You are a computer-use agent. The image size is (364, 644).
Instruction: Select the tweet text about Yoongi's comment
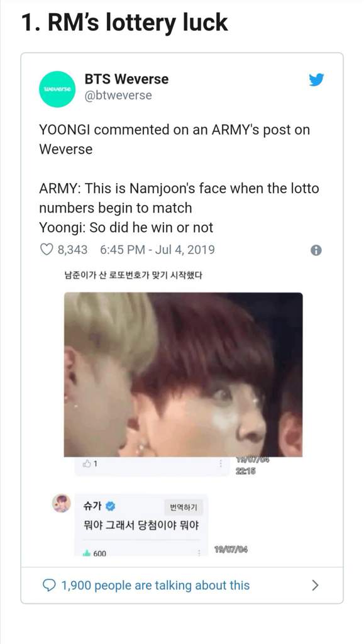pos(179,178)
